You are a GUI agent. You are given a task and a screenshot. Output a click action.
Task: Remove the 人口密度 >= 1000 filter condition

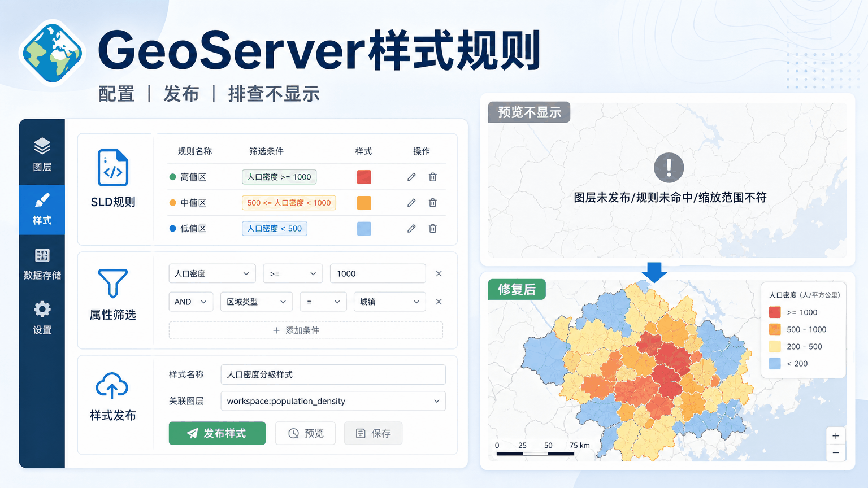click(439, 273)
